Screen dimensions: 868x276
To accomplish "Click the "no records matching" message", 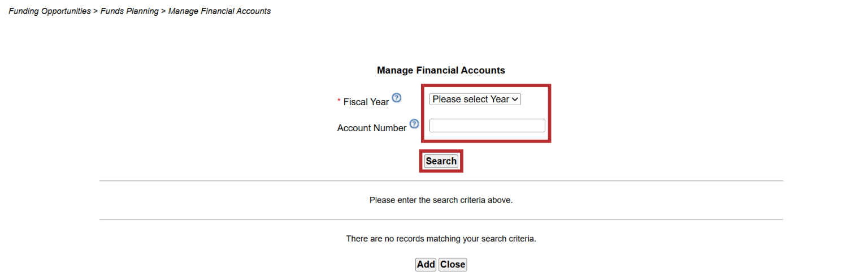I will point(441,239).
